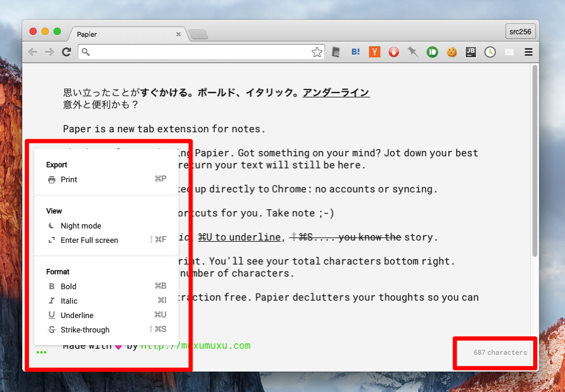Bookmark the page with the star icon
This screenshot has width=565, height=392.
(x=316, y=52)
